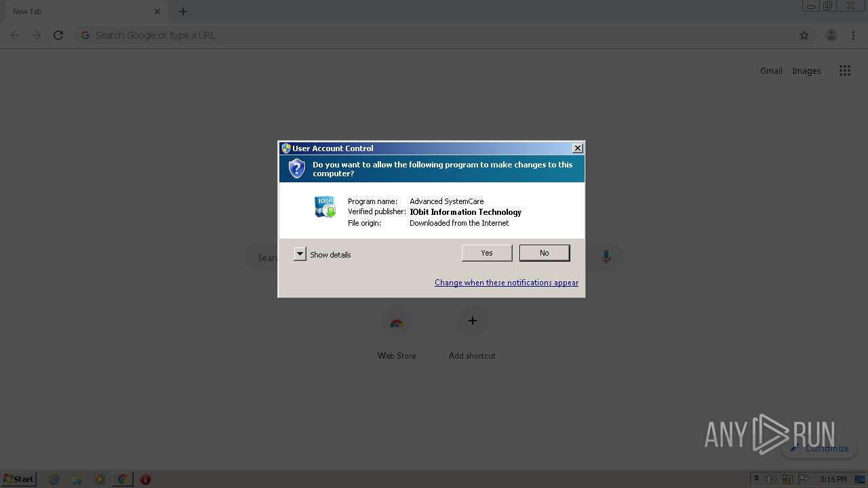This screenshot has height=488, width=868.
Task: Switch to Chrome in taskbar
Action: [122, 479]
